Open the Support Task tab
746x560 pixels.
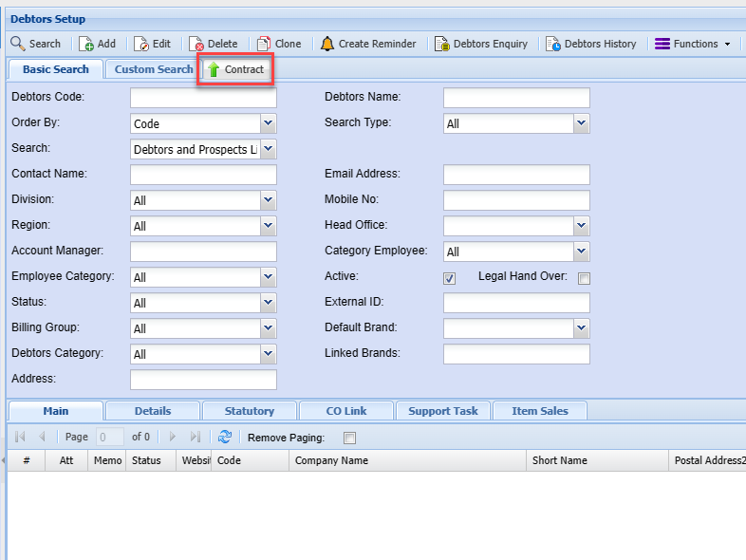pyautogui.click(x=443, y=411)
